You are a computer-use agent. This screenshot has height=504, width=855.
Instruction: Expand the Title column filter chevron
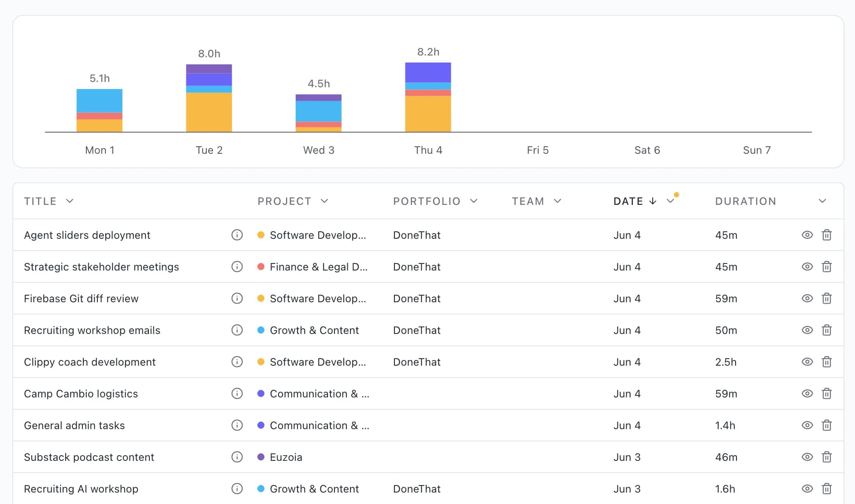pyautogui.click(x=70, y=201)
